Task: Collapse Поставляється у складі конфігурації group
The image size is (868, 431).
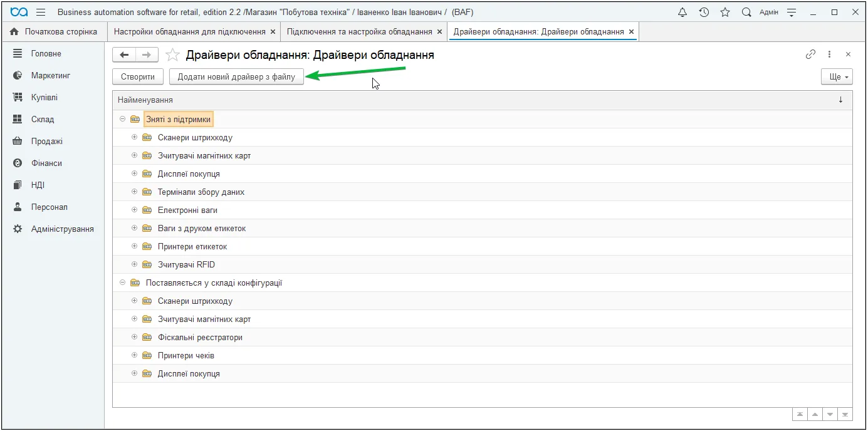Action: pos(123,283)
